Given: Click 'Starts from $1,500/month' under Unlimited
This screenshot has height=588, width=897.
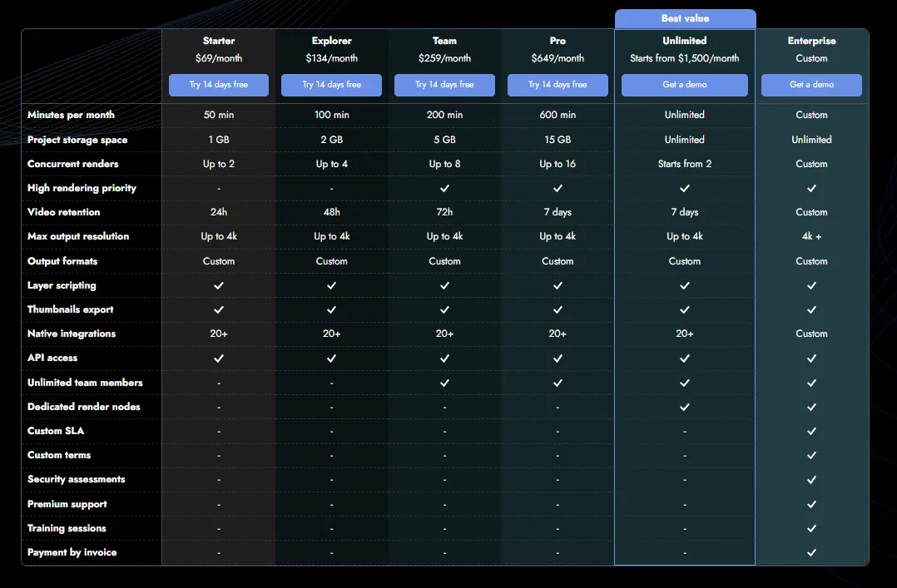Looking at the screenshot, I should tap(685, 58).
